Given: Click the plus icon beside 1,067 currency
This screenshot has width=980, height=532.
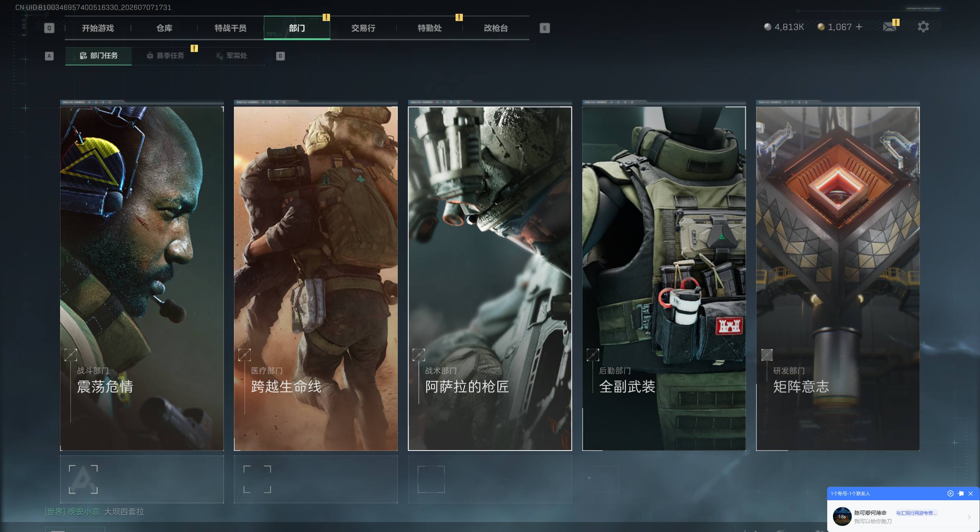Looking at the screenshot, I should pos(859,27).
